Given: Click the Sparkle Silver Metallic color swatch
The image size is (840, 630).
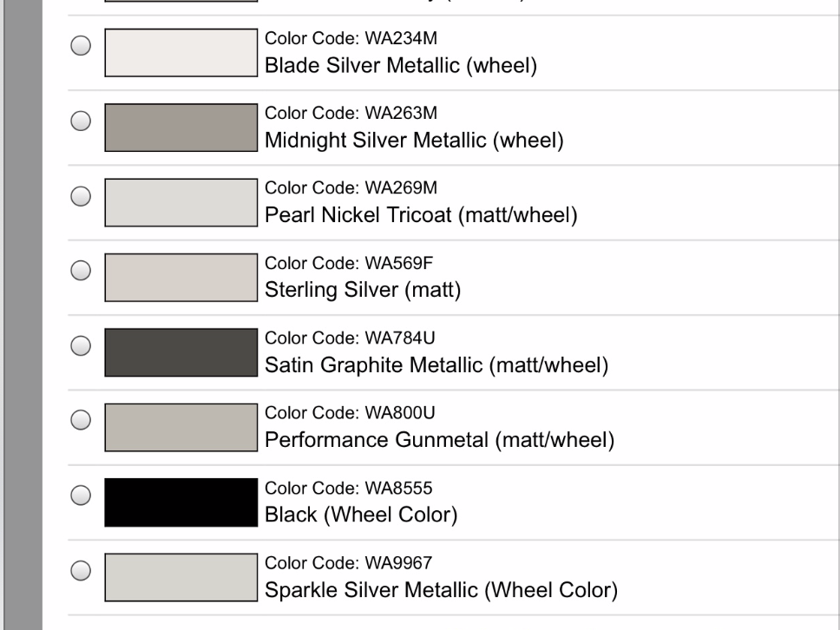Looking at the screenshot, I should 180,576.
